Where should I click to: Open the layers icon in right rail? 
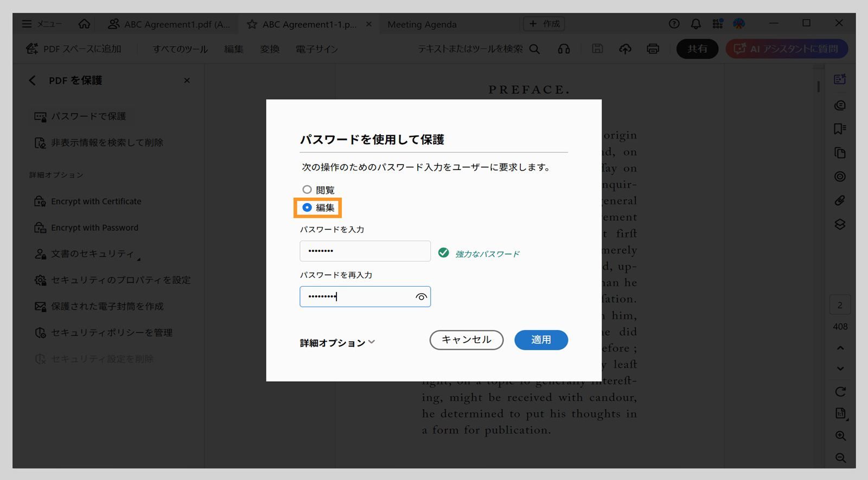[x=840, y=224]
